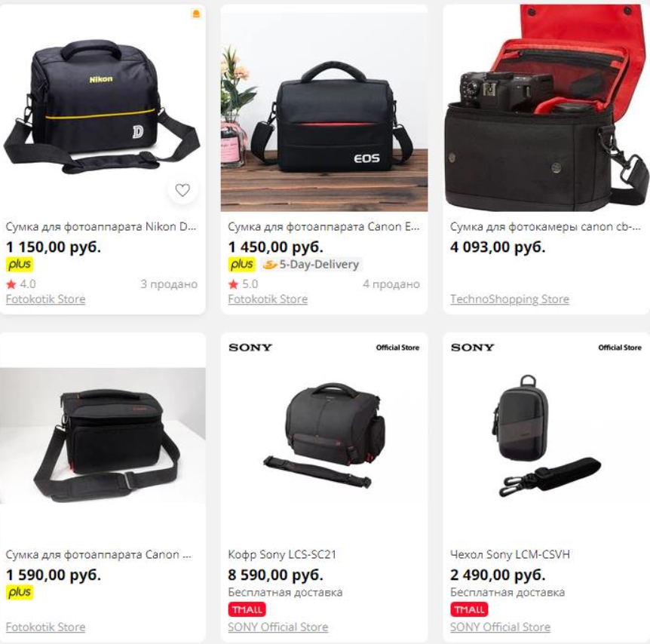Open title Сумка для фотоаппарата Canon E...

(323, 227)
